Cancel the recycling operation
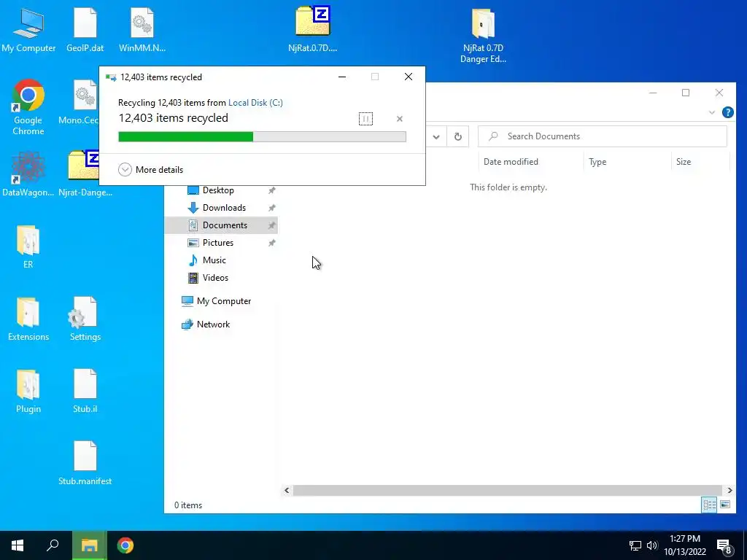The width and height of the screenshot is (747, 560). 400,119
